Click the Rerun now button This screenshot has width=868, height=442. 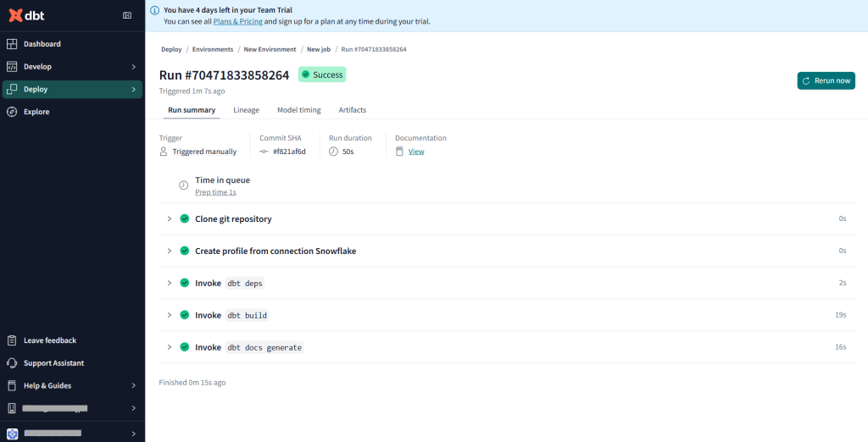coord(826,80)
